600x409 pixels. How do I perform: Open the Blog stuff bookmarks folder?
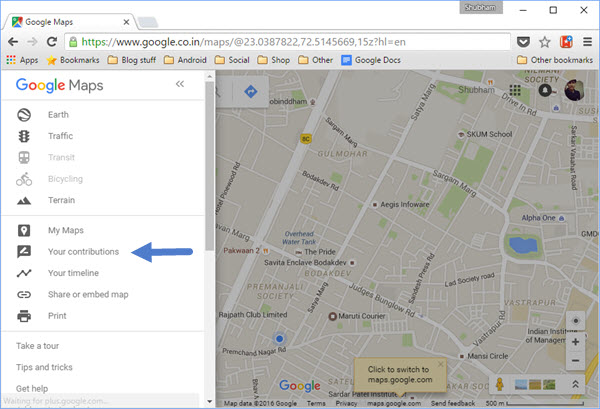pos(132,60)
